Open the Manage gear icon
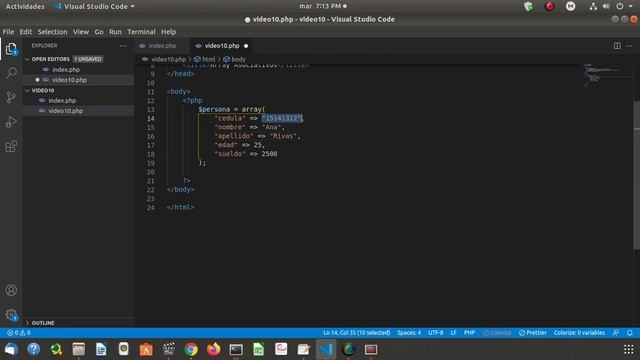640x360 pixels. coord(11,315)
